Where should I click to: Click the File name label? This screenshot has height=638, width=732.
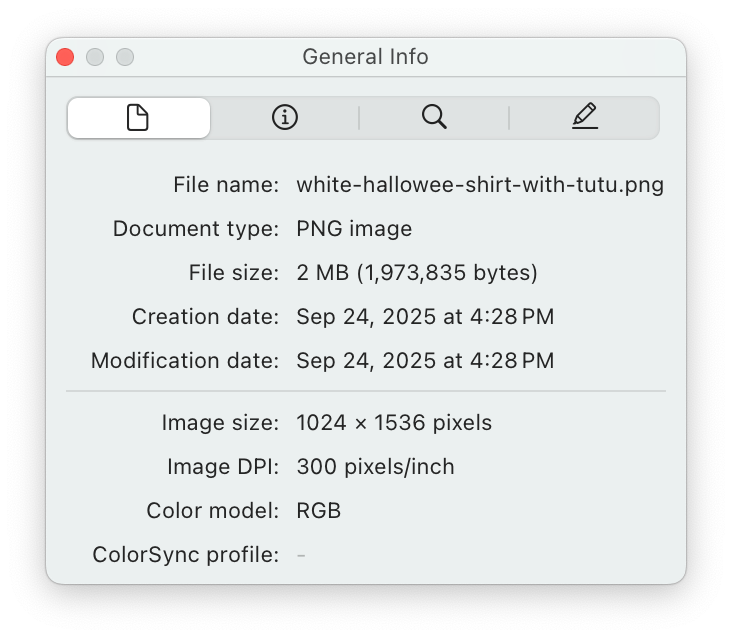point(225,185)
